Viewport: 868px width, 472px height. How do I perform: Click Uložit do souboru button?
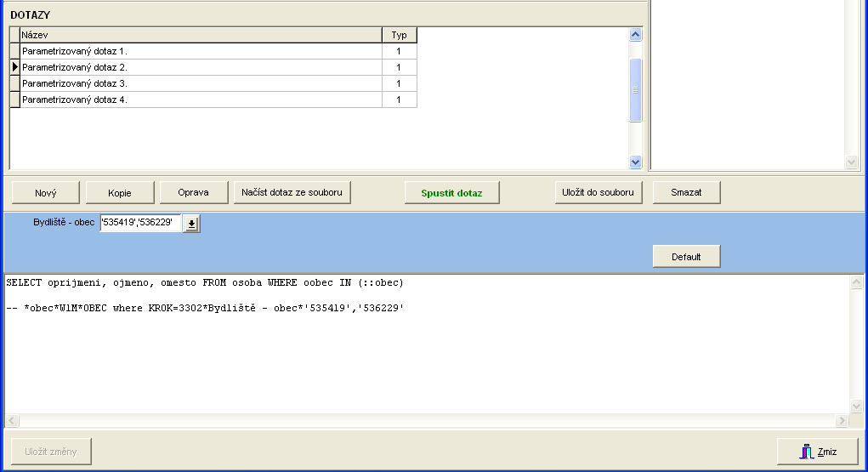(x=598, y=193)
